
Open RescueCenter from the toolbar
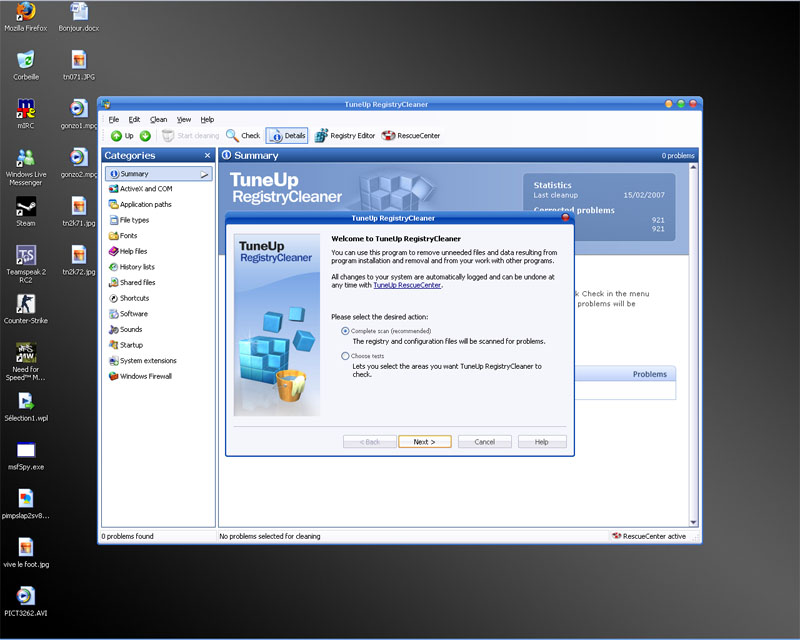(411, 136)
